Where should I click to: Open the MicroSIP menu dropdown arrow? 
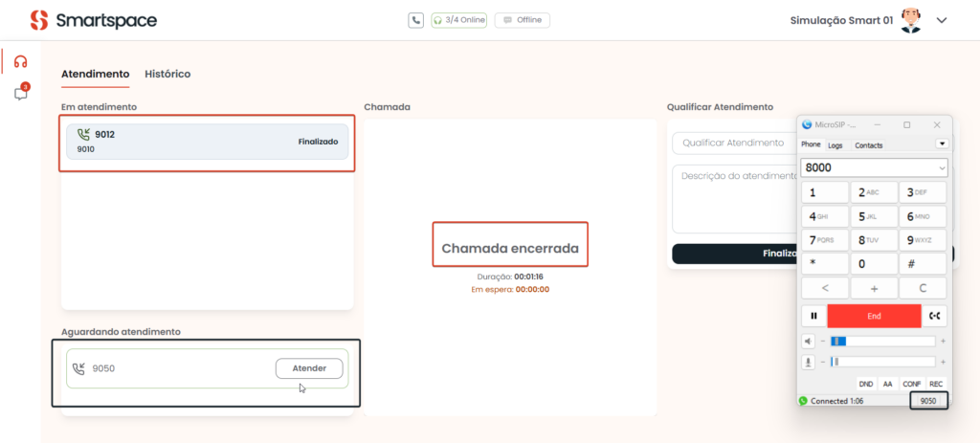point(942,144)
